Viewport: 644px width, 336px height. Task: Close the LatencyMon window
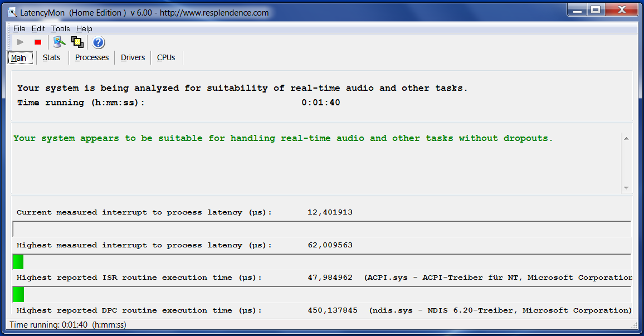click(x=622, y=10)
